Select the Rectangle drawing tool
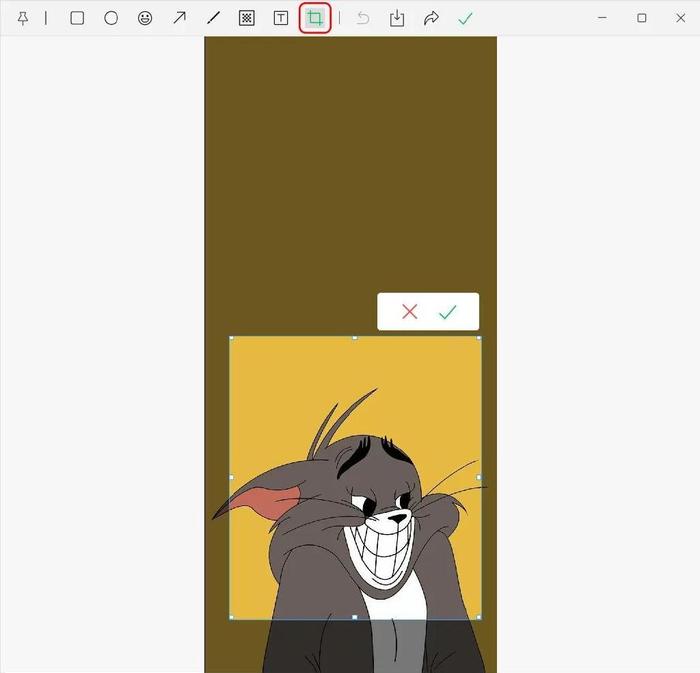The height and width of the screenshot is (673, 700). pyautogui.click(x=77, y=18)
